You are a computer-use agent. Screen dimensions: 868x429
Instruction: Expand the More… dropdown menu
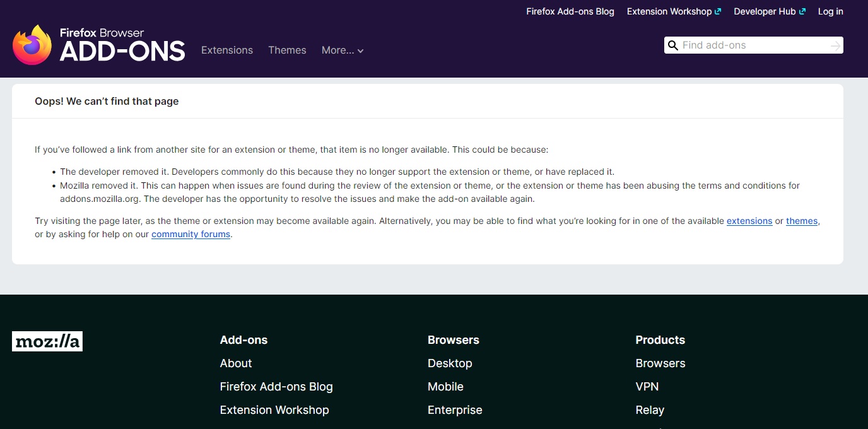pyautogui.click(x=343, y=50)
